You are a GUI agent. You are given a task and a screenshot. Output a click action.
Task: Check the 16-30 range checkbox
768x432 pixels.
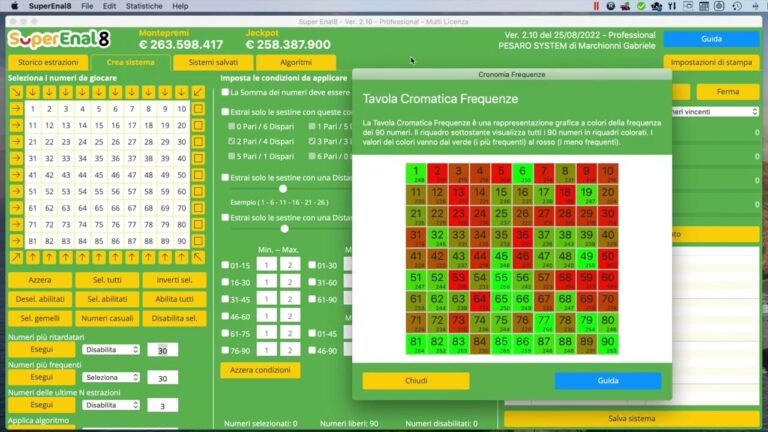click(x=225, y=282)
